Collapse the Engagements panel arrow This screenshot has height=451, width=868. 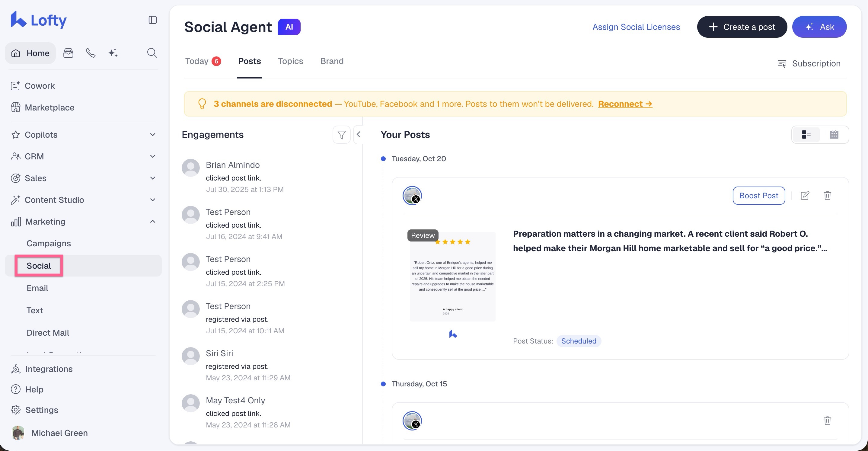point(359,135)
